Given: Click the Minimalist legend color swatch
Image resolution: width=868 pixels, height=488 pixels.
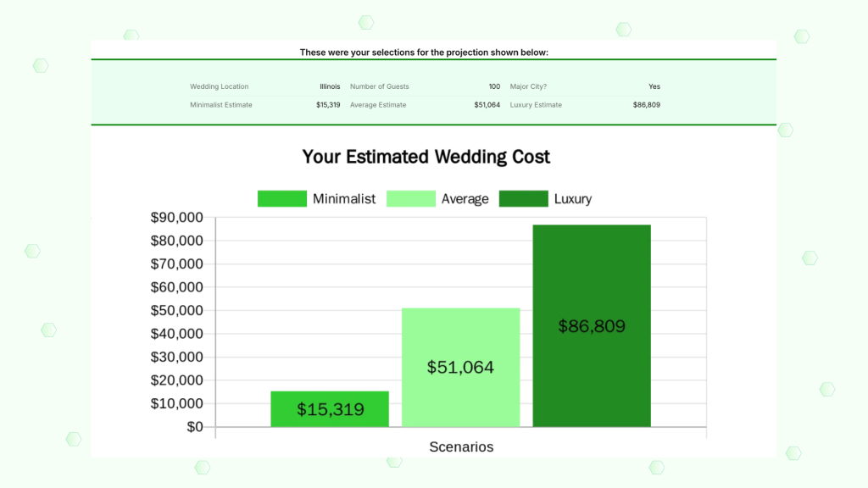Looking at the screenshot, I should (x=281, y=199).
